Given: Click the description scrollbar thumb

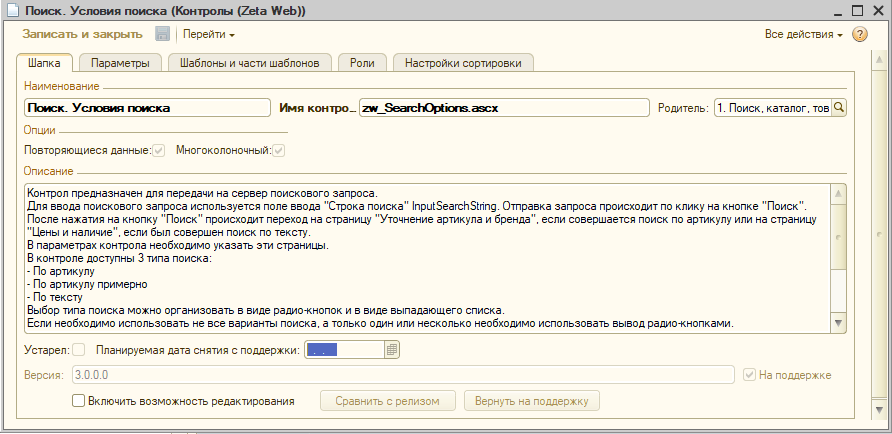Looking at the screenshot, I should click(838, 236).
